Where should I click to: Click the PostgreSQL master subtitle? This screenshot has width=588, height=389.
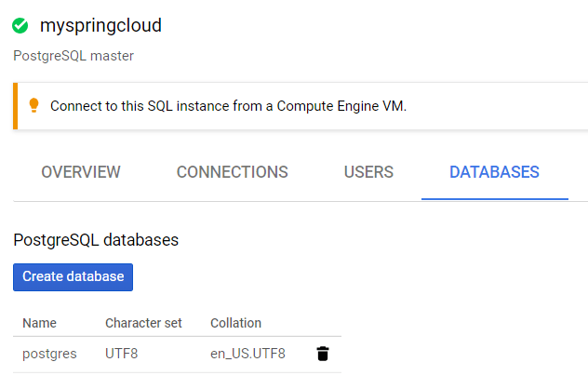pos(73,56)
